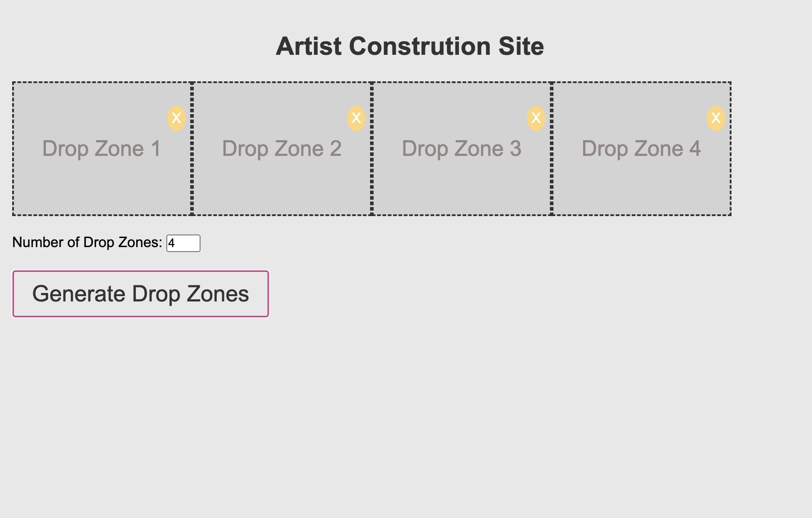Screen dimensions: 812x518
Task: Click the numeral "4" in Drop Zone 4 label
Action: click(x=695, y=149)
